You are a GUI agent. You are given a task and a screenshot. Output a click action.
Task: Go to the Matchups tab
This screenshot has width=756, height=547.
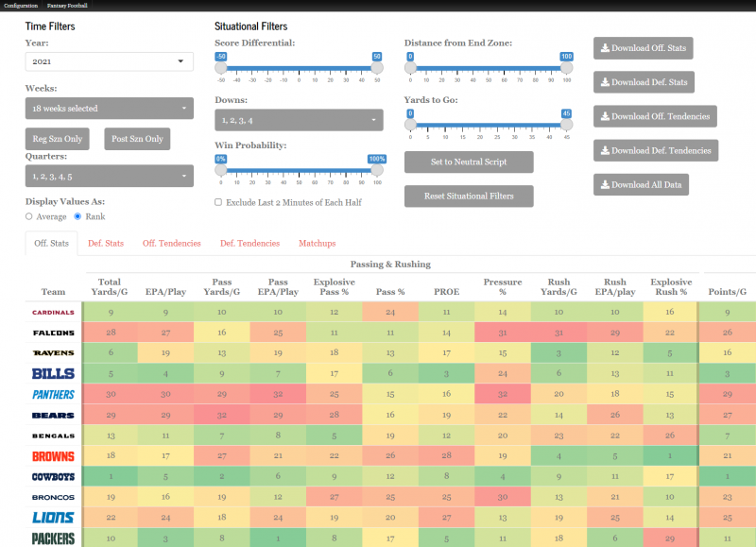pyautogui.click(x=318, y=244)
